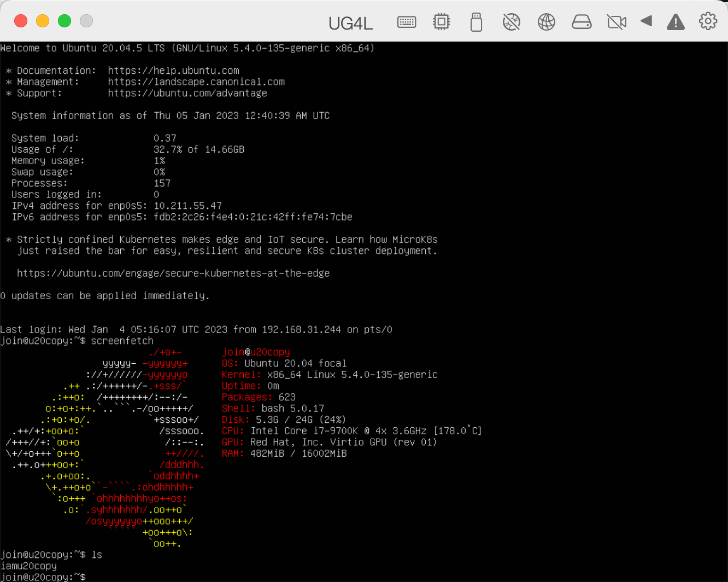This screenshot has width=728, height=582.
Task: Open the USB devices icon
Action: (476, 22)
